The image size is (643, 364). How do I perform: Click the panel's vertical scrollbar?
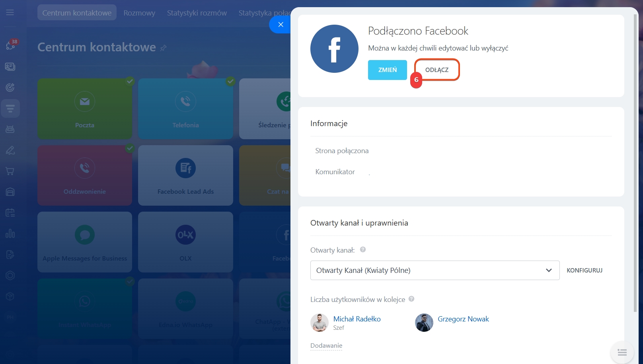coord(635,163)
